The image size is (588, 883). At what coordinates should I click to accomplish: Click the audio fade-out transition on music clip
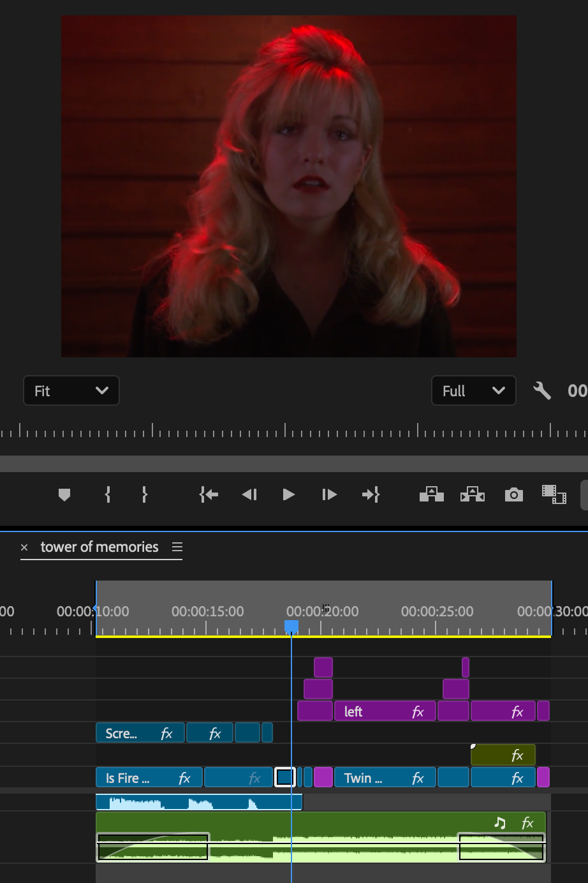501,847
